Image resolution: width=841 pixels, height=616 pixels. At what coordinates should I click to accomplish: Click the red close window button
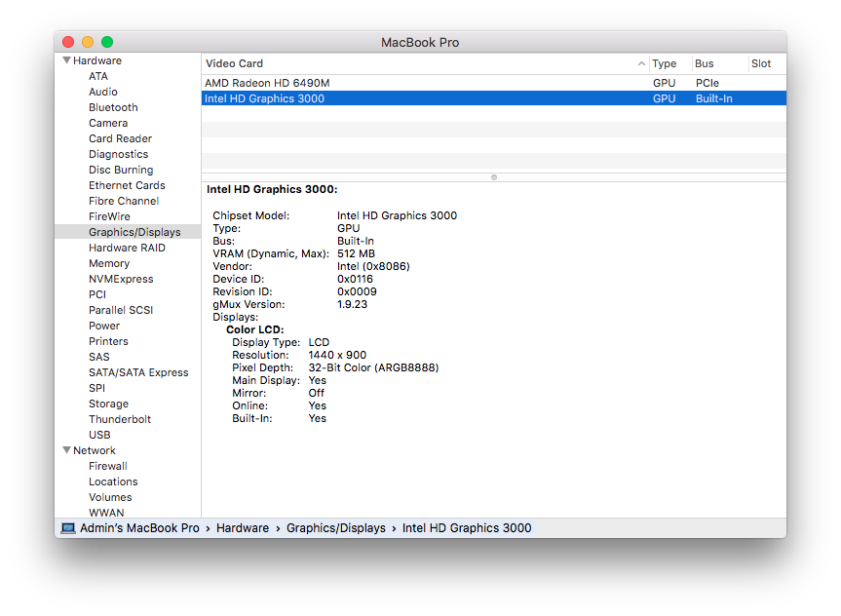click(x=68, y=42)
